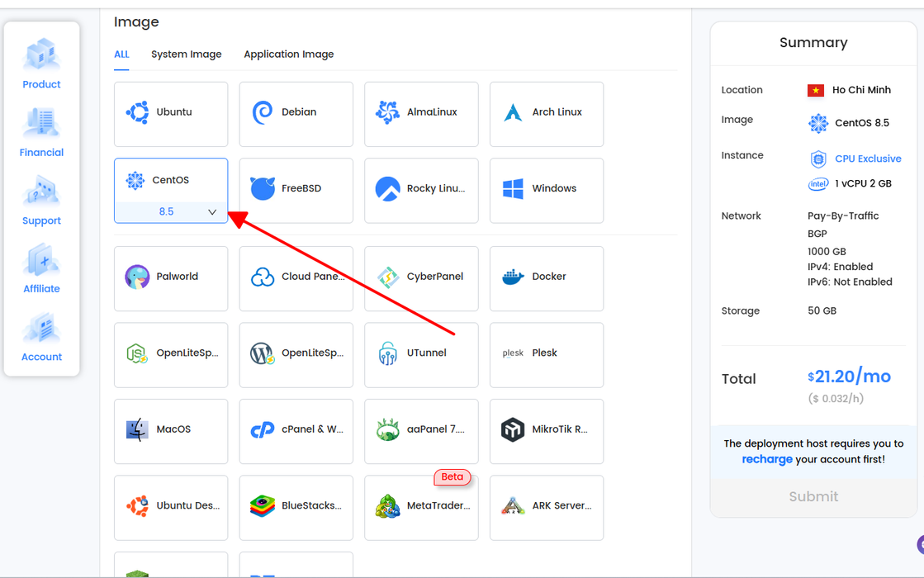The image size is (924, 578).
Task: Open the Product sidebar section
Action: coord(41,64)
